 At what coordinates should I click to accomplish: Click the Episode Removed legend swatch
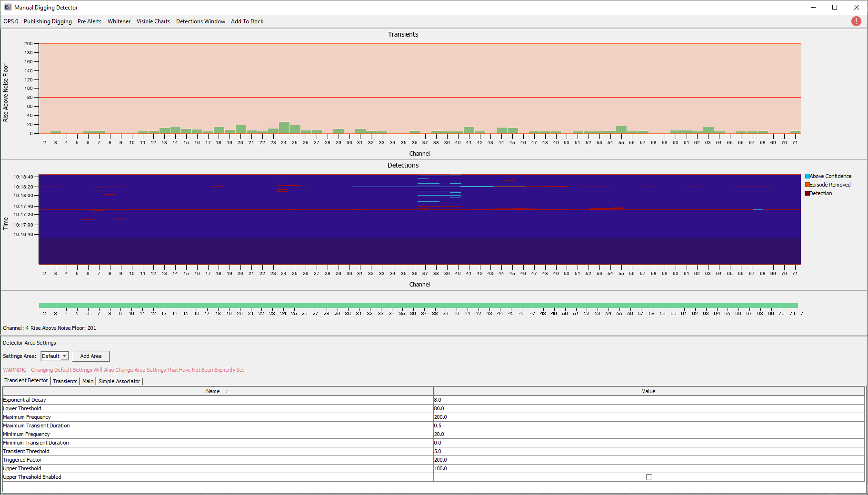[808, 185]
